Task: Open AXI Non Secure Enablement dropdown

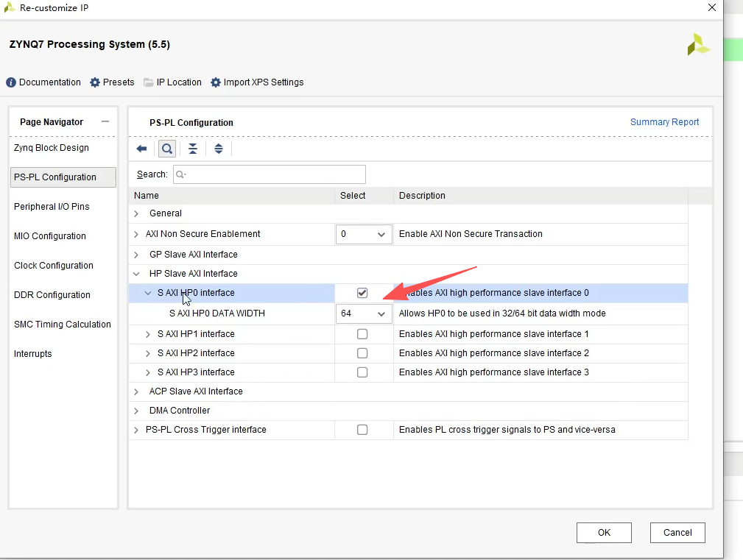Action: [x=364, y=234]
